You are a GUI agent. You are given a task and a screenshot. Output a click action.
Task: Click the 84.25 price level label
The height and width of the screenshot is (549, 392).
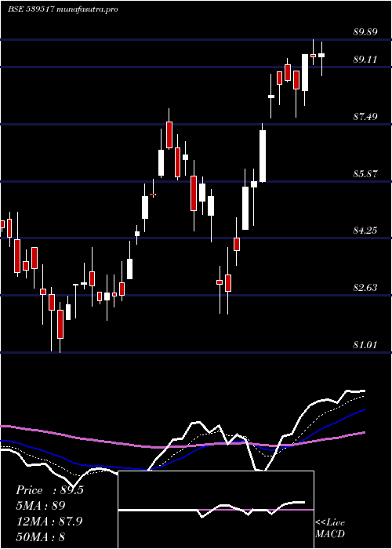coord(365,231)
